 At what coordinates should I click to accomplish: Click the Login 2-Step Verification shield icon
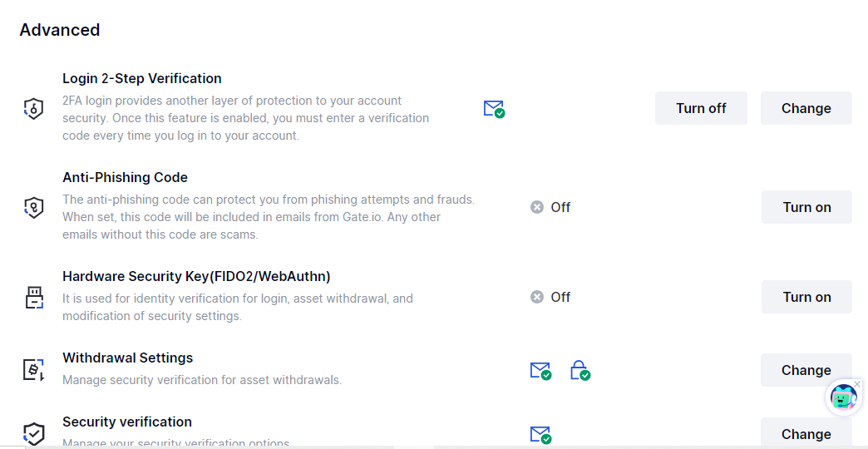(x=34, y=108)
